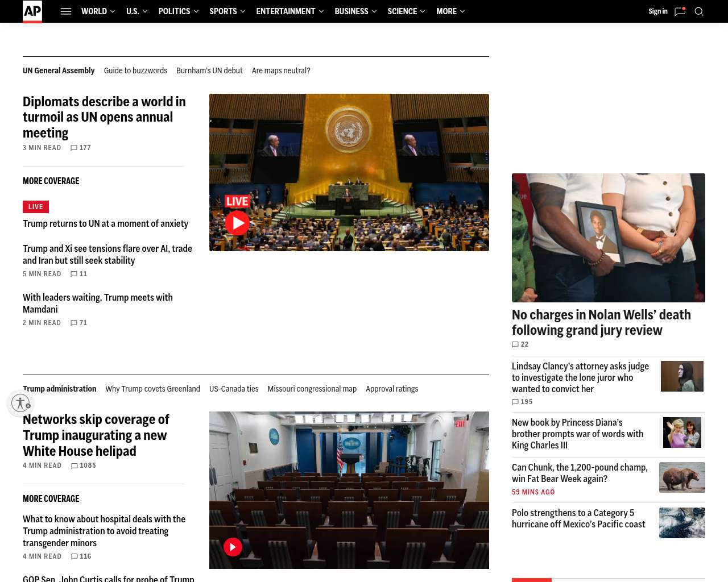Open the Science menu item
The image size is (728, 582).
click(406, 11)
